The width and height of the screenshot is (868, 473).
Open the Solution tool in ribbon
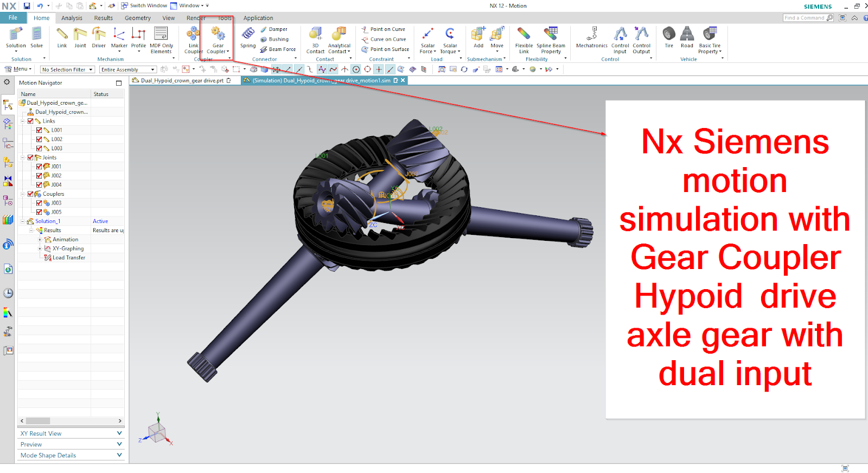coord(16,38)
